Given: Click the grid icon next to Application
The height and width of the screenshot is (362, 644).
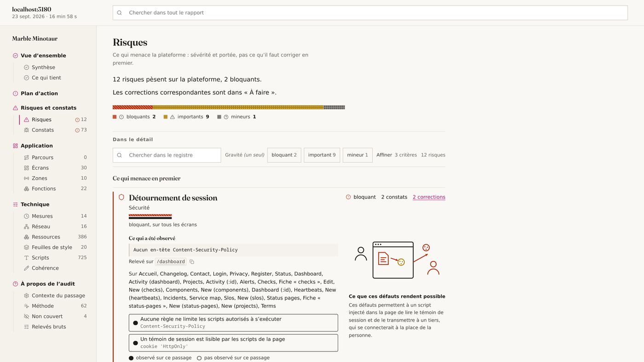Looking at the screenshot, I should click(15, 146).
